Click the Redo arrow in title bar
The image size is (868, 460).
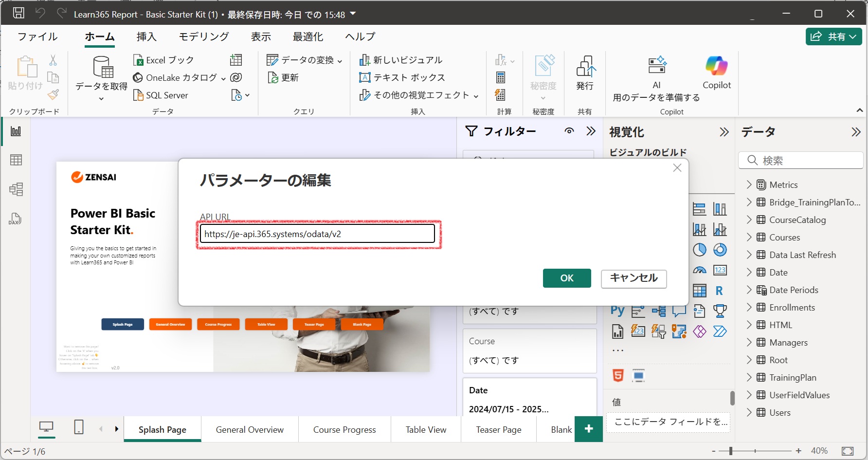[x=61, y=13]
